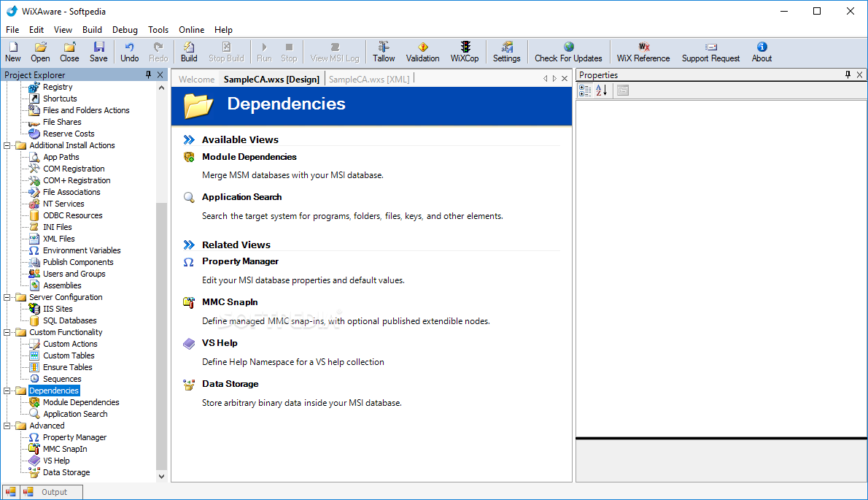Open the Data Storage related view

230,384
